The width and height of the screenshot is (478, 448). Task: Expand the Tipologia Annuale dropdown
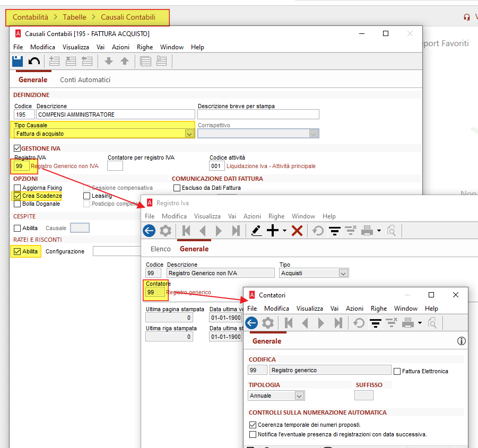tap(299, 396)
